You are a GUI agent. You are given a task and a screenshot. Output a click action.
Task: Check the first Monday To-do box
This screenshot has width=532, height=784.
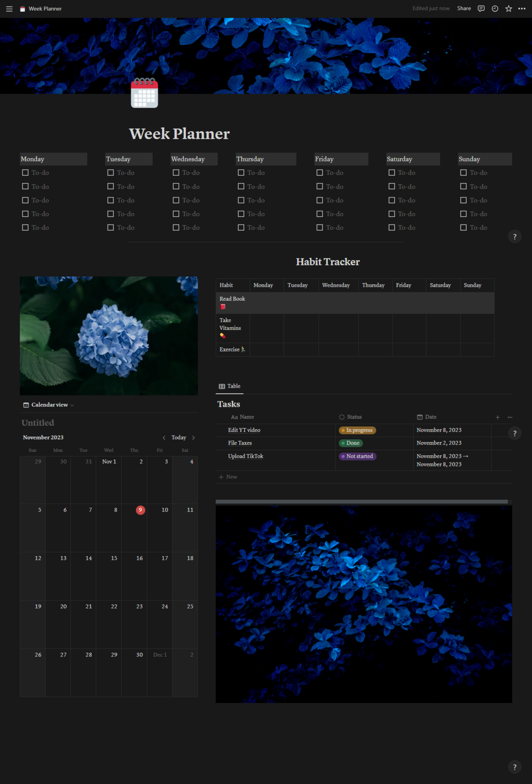pos(25,173)
